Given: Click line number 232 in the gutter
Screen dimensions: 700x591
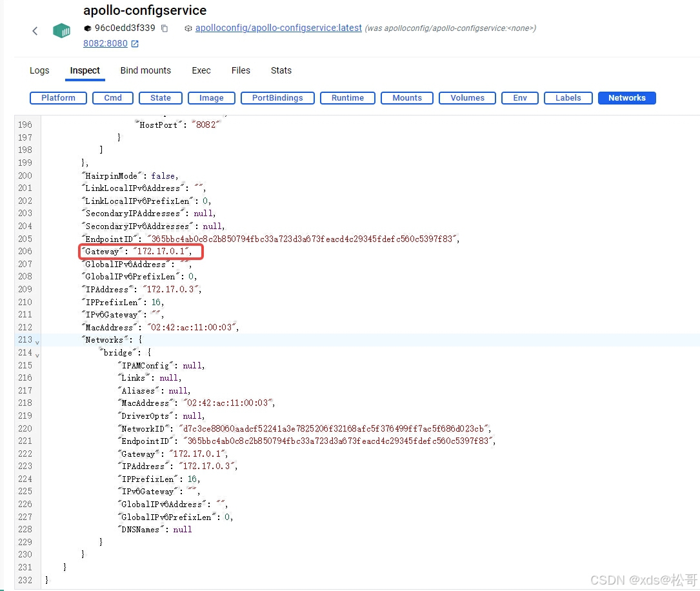Looking at the screenshot, I should pos(25,580).
